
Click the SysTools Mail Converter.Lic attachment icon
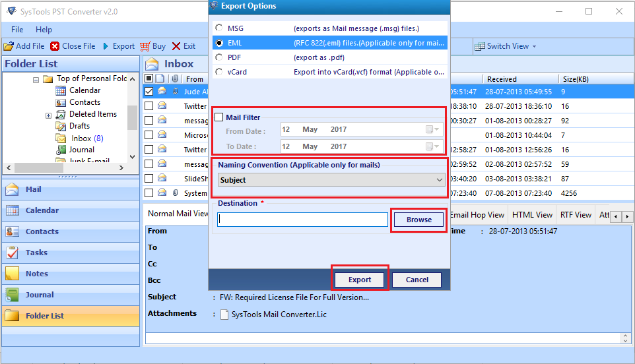click(x=224, y=315)
